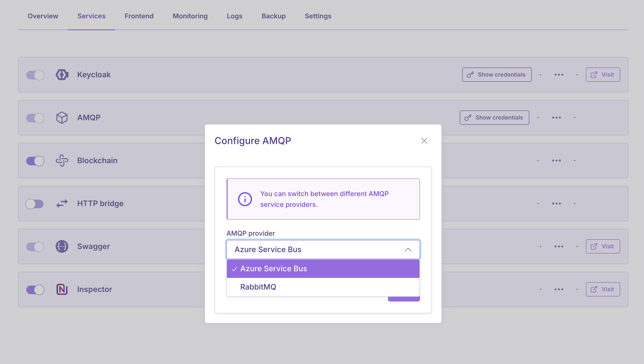The width and height of the screenshot is (644, 364).
Task: Open the Blockchain more options menu
Action: pos(556,160)
